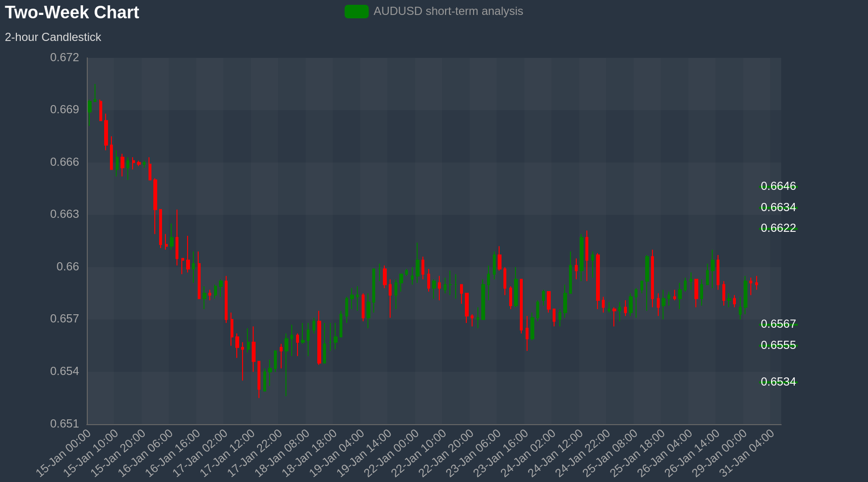Select the 0.6646 price level label
The width and height of the screenshot is (868, 482).
tap(778, 186)
